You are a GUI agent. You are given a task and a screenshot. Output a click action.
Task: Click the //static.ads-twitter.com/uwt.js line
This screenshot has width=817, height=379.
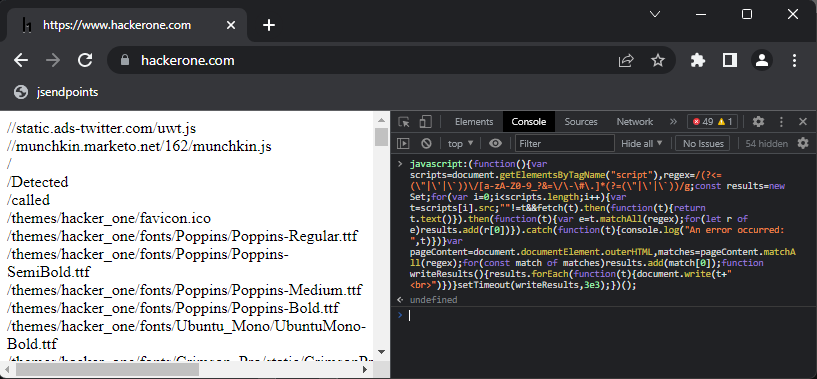[102, 128]
